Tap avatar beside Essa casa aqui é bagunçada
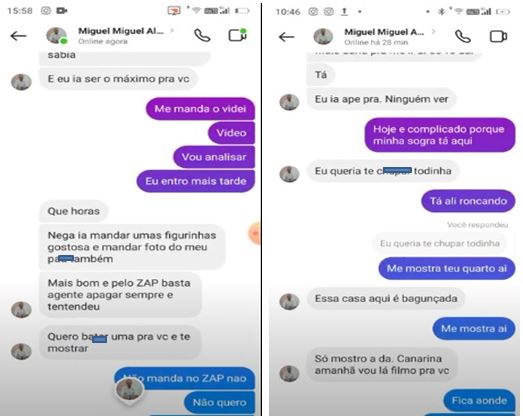This screenshot has height=420, width=523. pos(289,302)
